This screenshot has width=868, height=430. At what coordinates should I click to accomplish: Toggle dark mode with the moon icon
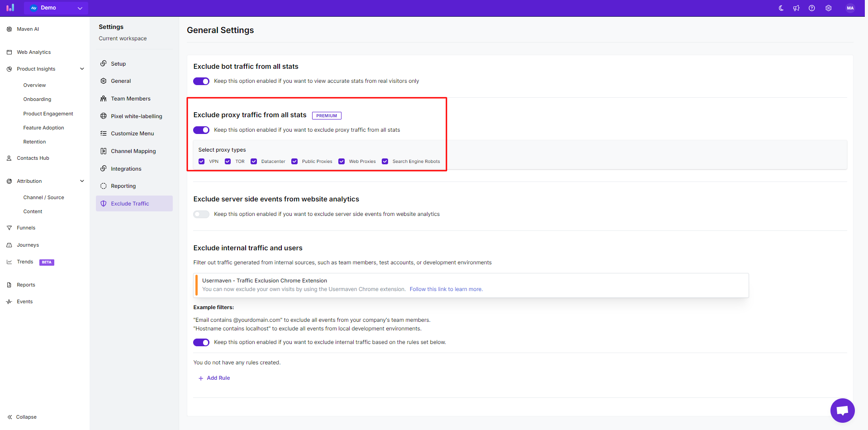coord(781,8)
